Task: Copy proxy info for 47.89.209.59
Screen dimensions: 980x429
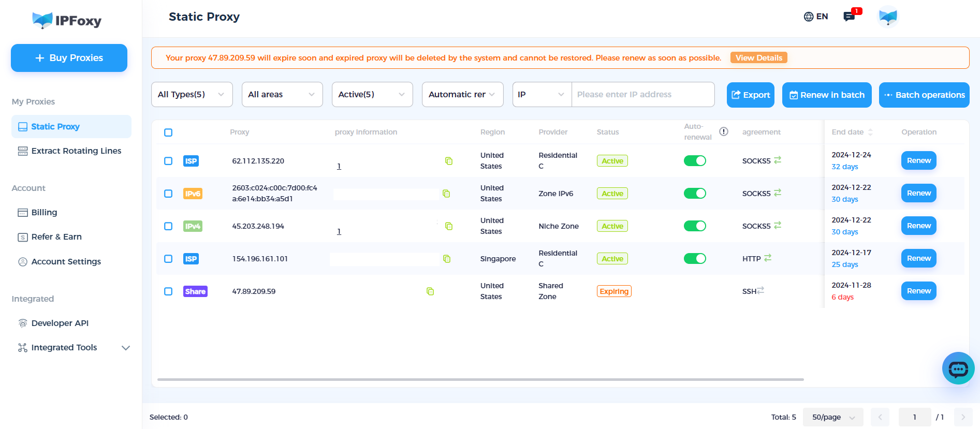Action: (430, 291)
